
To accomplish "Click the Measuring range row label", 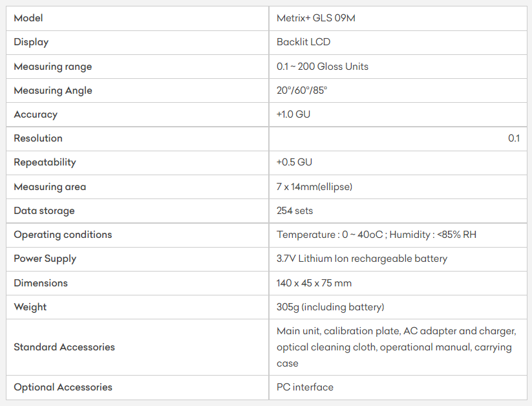I will [x=53, y=67].
